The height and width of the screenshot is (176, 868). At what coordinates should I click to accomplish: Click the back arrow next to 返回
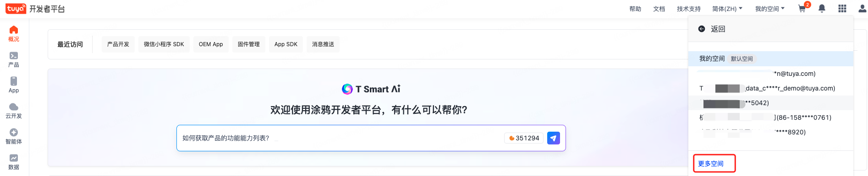pos(702,29)
